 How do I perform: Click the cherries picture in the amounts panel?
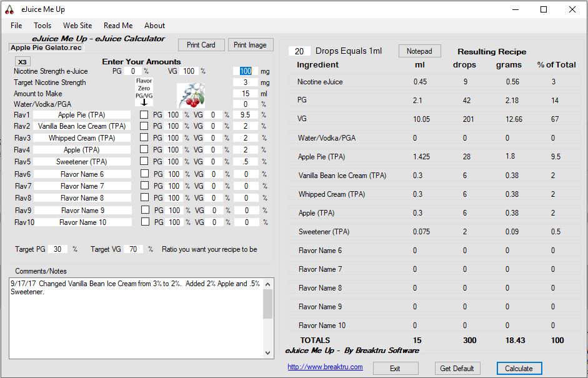click(191, 95)
